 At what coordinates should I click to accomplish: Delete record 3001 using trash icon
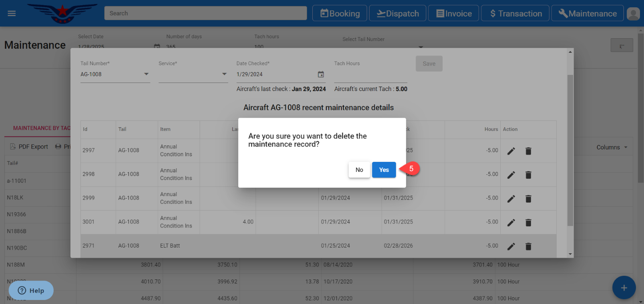[x=528, y=223]
